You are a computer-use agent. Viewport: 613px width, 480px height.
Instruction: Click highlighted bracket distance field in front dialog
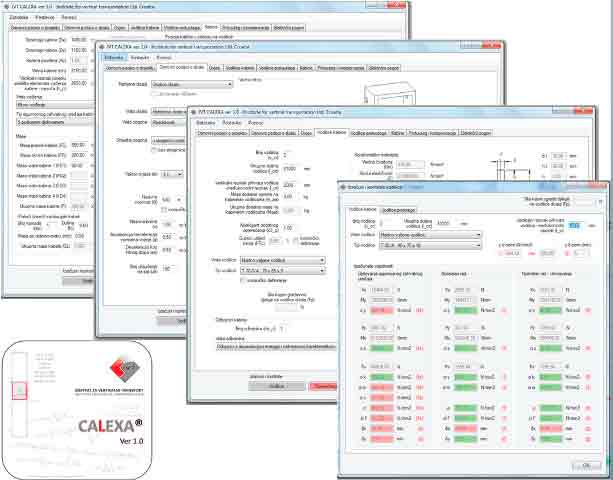point(575,226)
